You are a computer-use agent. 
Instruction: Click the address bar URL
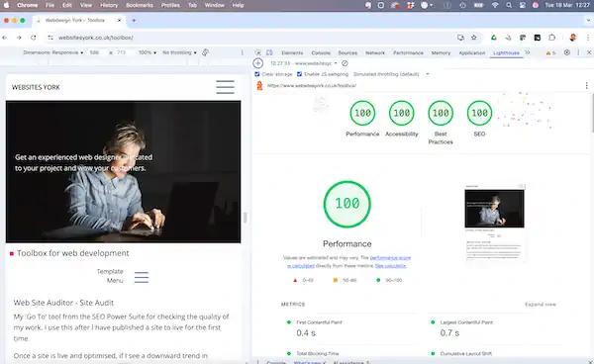95,38
